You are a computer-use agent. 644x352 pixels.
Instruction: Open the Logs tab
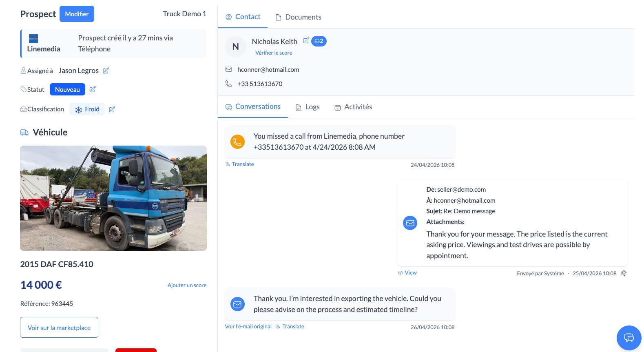click(308, 107)
